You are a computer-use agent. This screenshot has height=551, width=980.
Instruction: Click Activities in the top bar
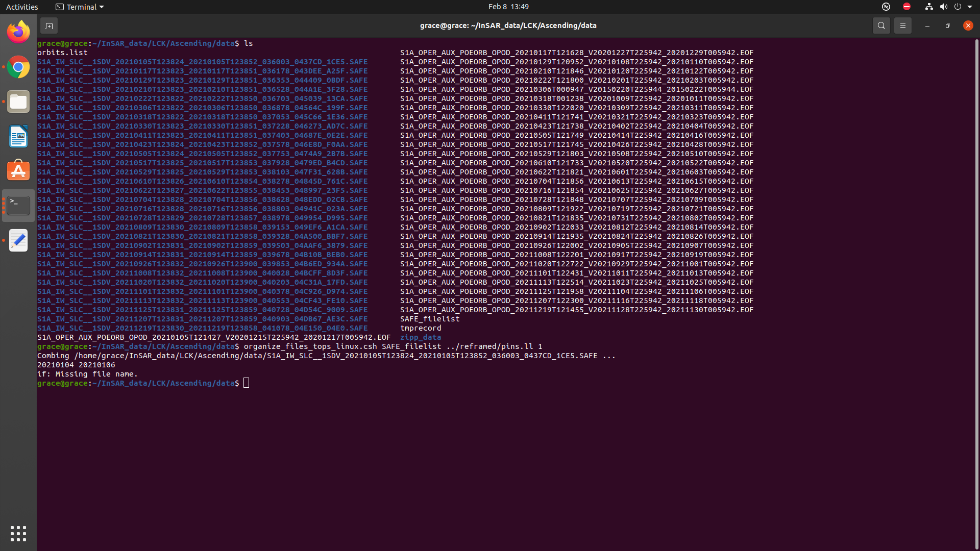22,7
